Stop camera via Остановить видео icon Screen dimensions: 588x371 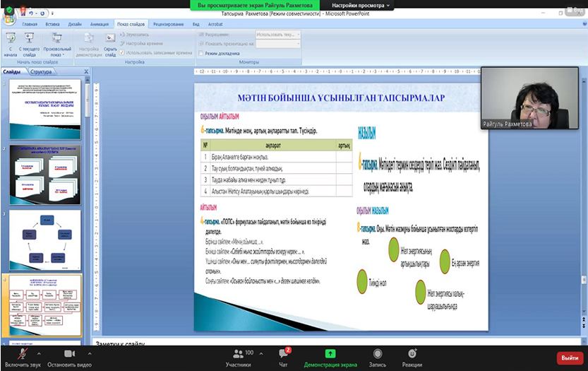[69, 353]
